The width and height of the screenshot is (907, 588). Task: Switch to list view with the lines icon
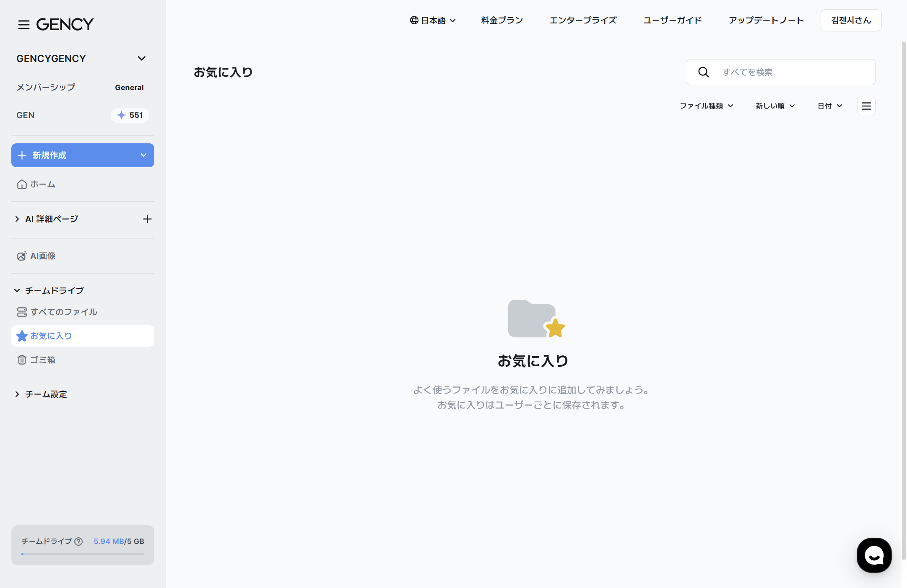(866, 106)
